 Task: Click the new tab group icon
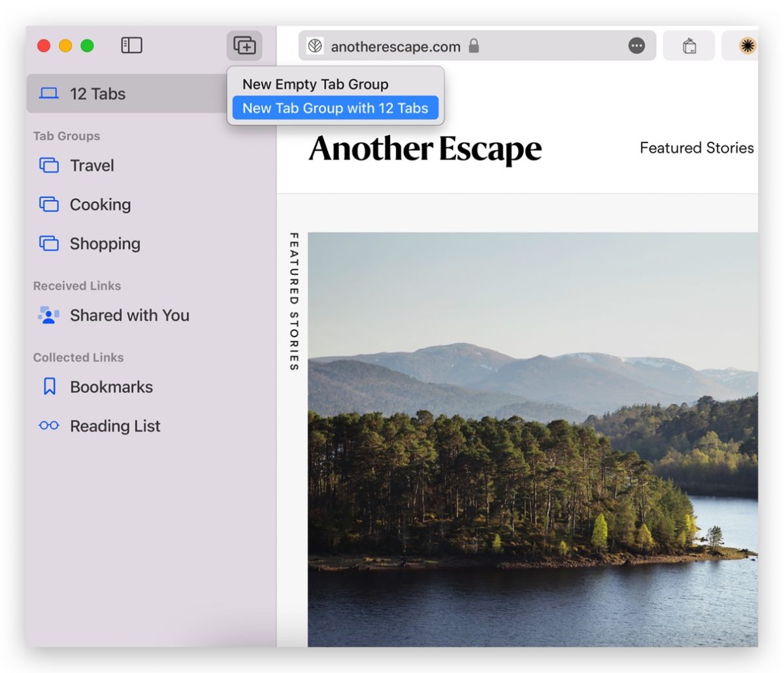point(244,46)
